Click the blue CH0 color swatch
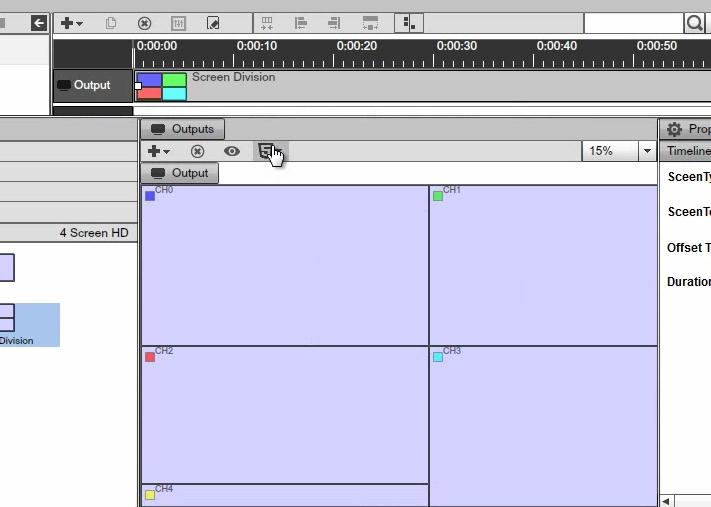Image resolution: width=711 pixels, height=507 pixels. click(x=150, y=196)
